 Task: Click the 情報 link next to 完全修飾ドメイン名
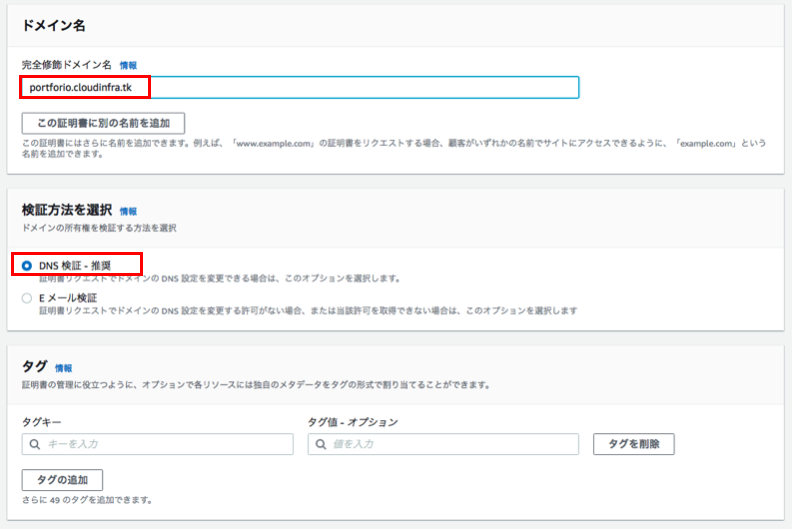tap(128, 65)
